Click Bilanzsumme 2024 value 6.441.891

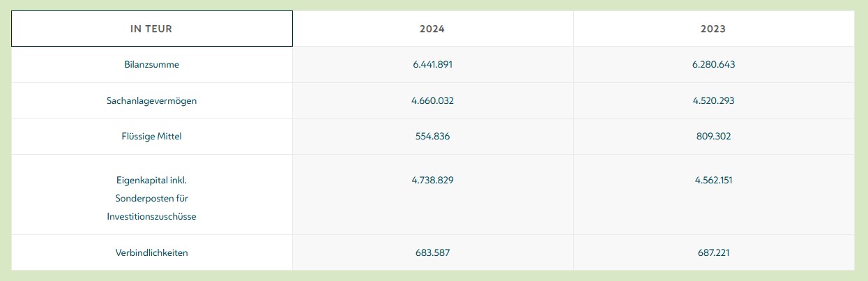(x=432, y=64)
